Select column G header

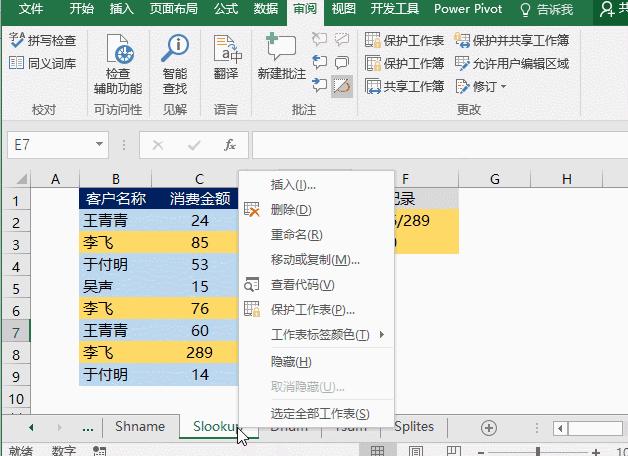495,179
